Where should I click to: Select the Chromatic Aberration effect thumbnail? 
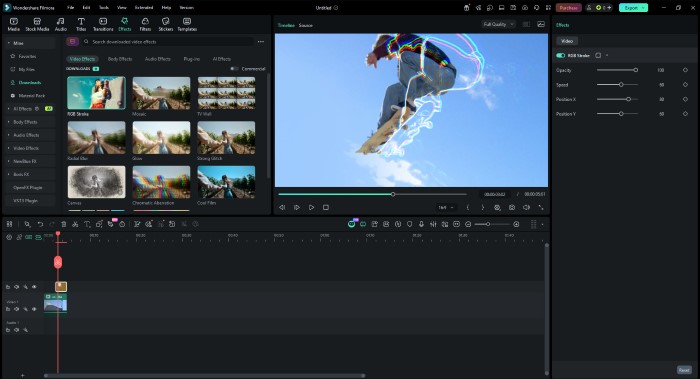tap(161, 182)
